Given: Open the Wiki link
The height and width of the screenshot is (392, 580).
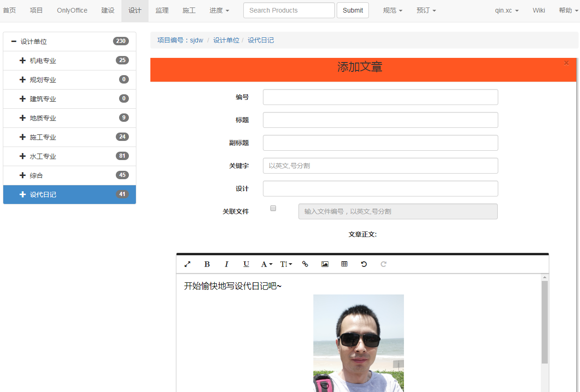Looking at the screenshot, I should tap(539, 10).
